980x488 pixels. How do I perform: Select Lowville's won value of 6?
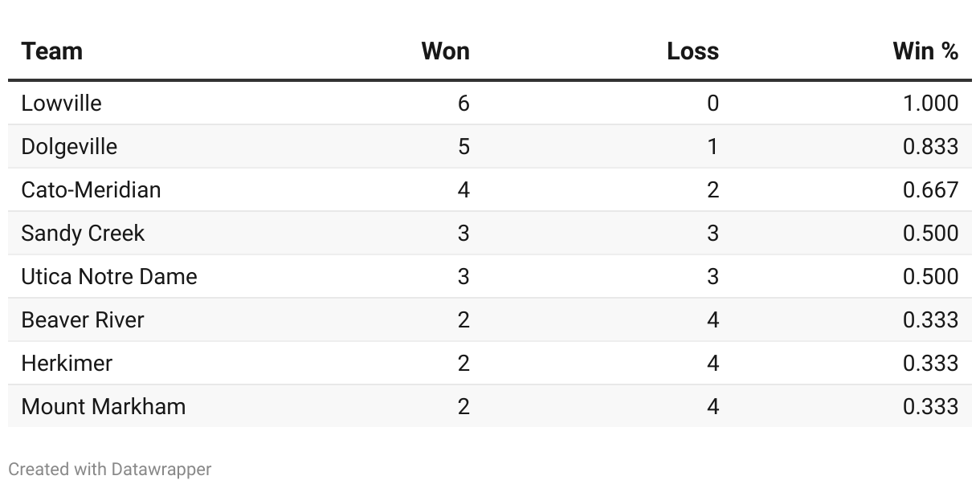(463, 103)
